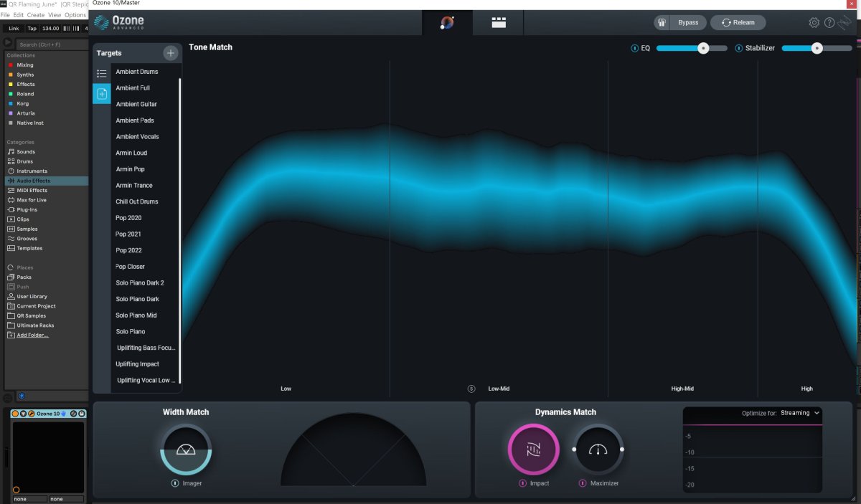Toggle the Ozone 10 device activator

(x=15, y=414)
